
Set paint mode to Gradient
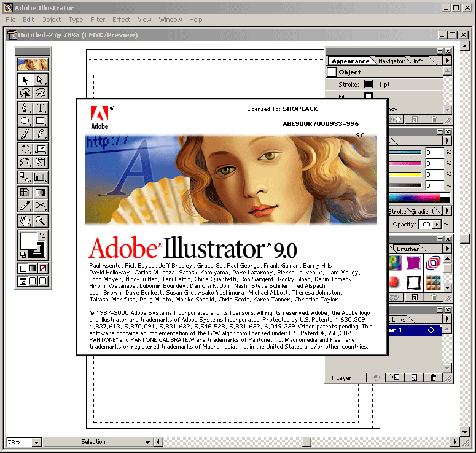(33, 268)
